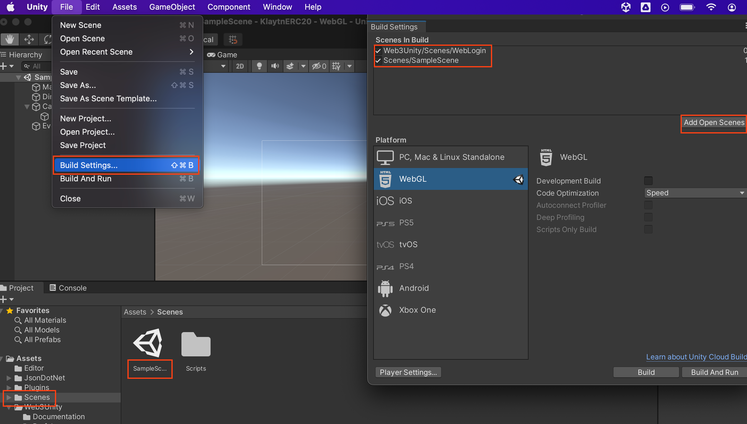Expand JsonDotNet folder arrow
The width and height of the screenshot is (747, 424).
point(9,378)
